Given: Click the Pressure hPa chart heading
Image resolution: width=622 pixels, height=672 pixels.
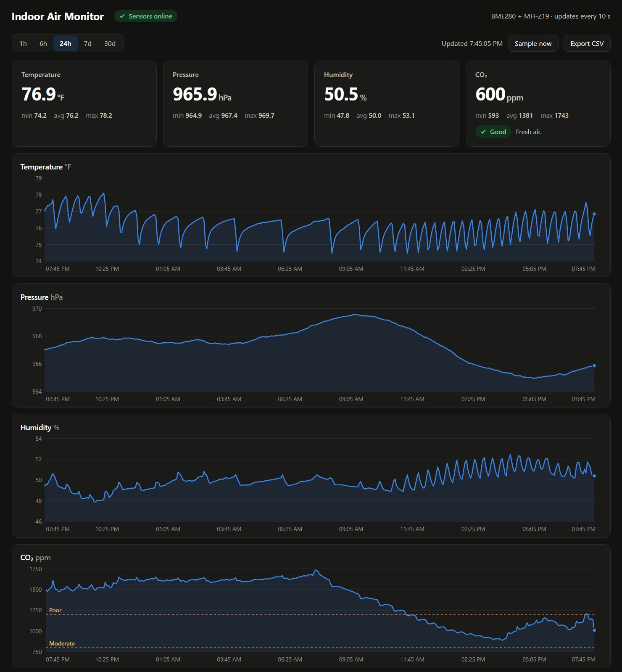Looking at the screenshot, I should pyautogui.click(x=42, y=297).
